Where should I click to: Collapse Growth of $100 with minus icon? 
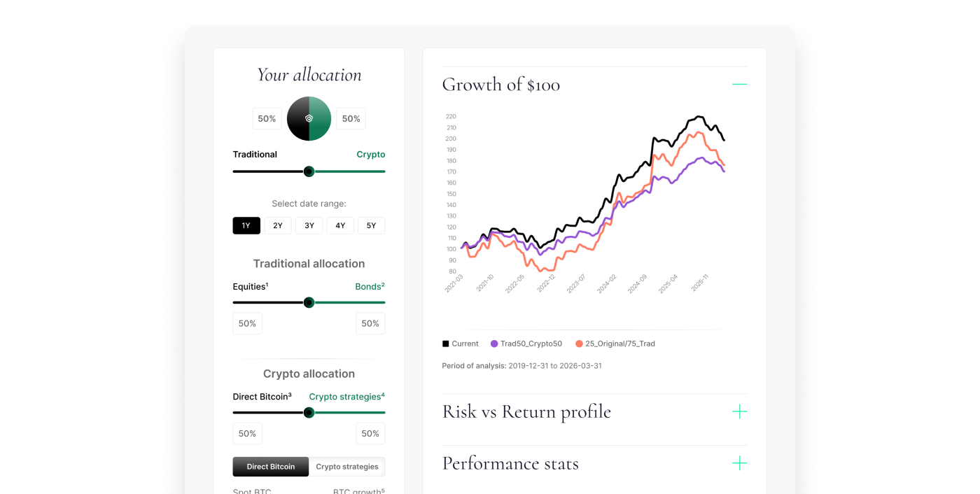739,84
